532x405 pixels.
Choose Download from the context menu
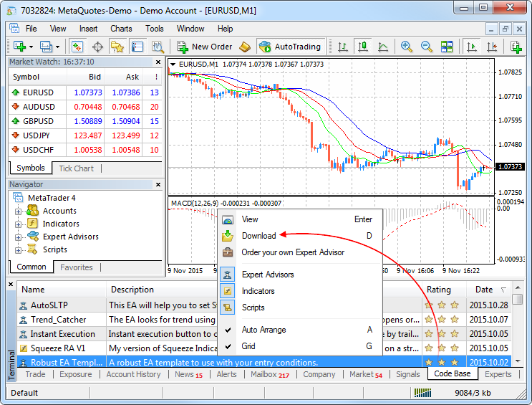(258, 236)
